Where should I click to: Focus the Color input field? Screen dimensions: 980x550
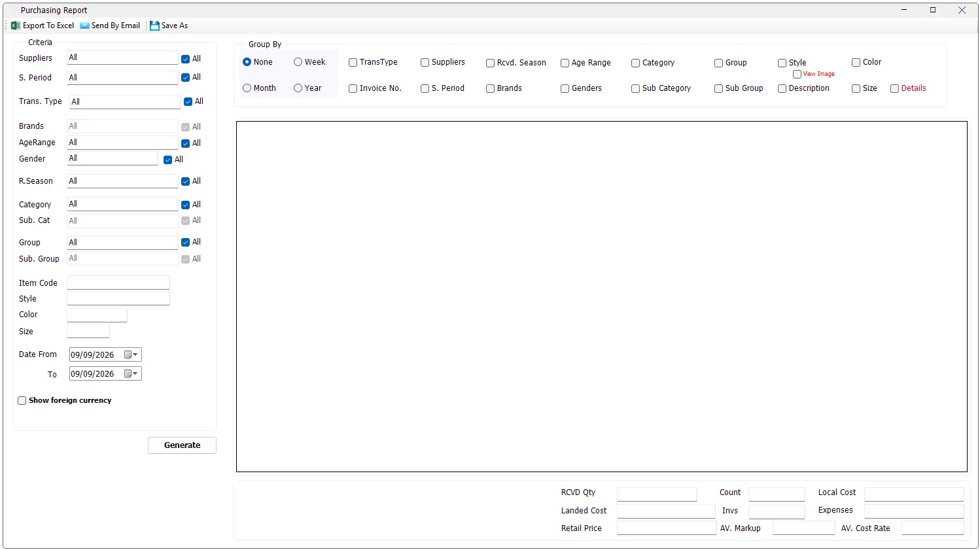pos(97,315)
